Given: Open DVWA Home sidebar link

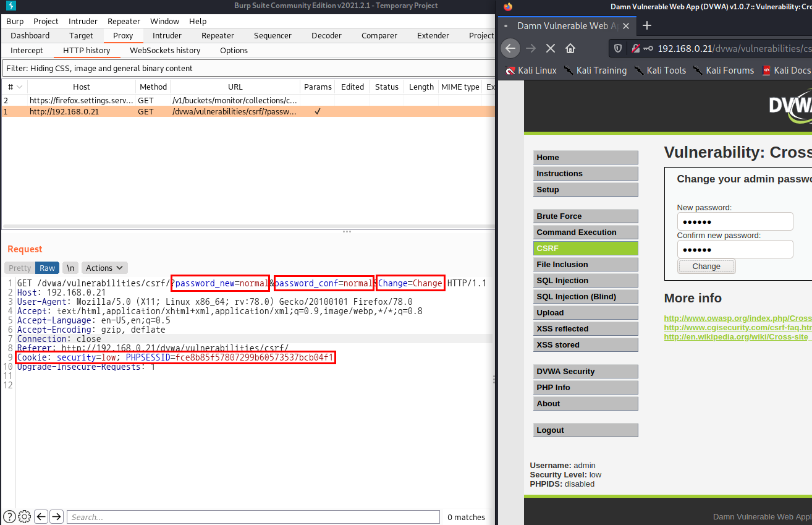Looking at the screenshot, I should point(585,157).
